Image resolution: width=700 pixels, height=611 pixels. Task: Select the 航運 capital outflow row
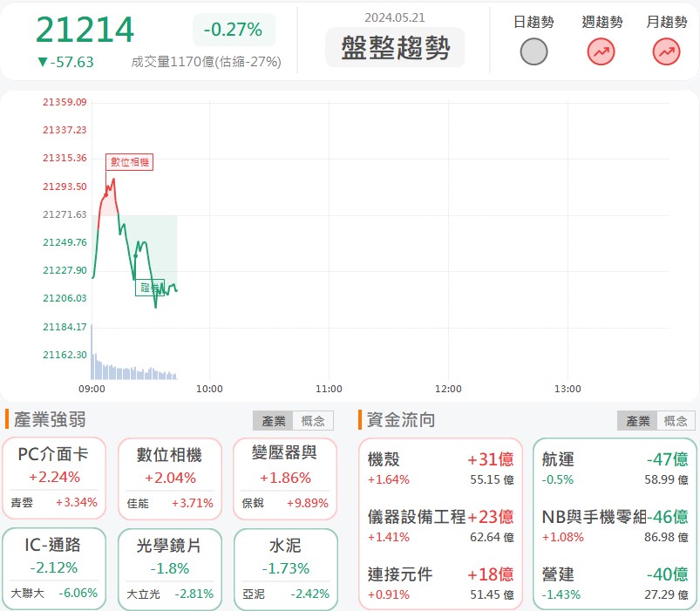[x=615, y=468]
